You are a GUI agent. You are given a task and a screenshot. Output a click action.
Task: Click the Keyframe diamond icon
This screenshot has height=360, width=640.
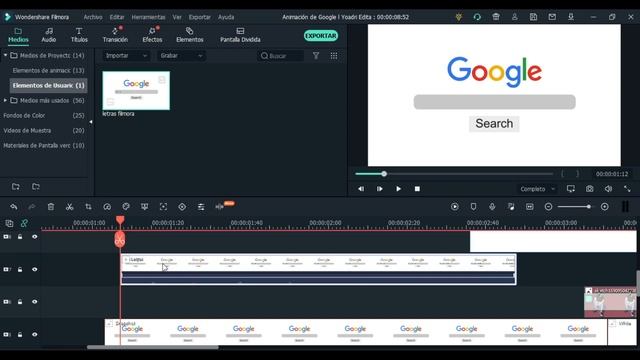pos(182,207)
